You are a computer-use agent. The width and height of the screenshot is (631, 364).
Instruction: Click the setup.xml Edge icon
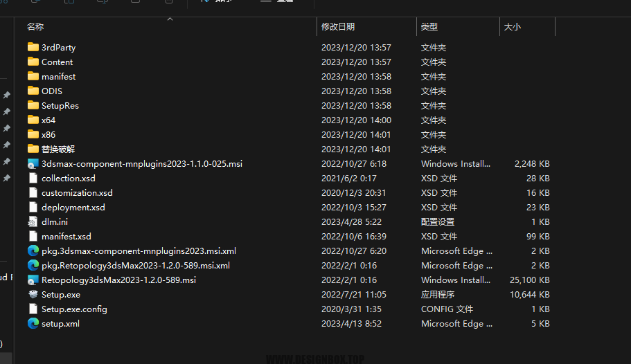tap(33, 323)
